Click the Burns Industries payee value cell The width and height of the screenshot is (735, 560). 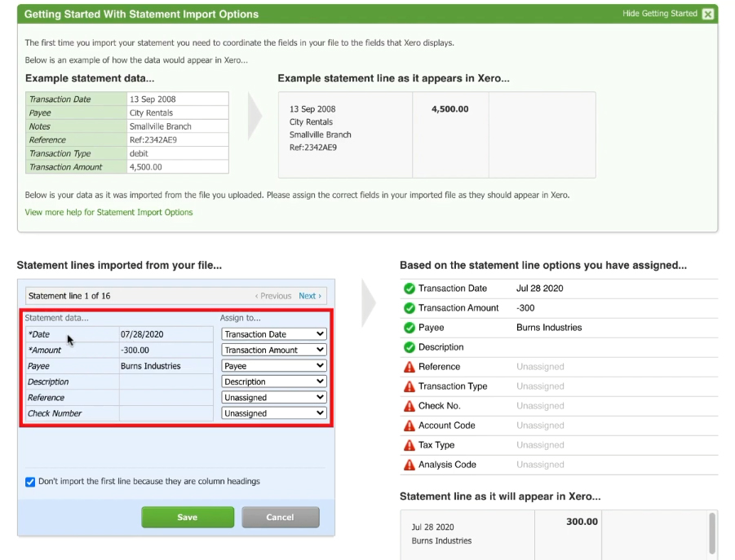pyautogui.click(x=166, y=366)
